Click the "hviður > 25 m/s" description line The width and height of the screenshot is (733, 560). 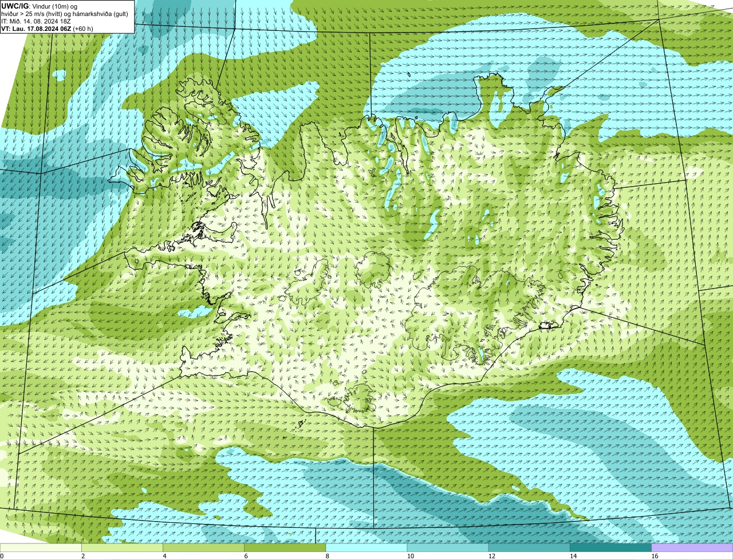(65, 14)
